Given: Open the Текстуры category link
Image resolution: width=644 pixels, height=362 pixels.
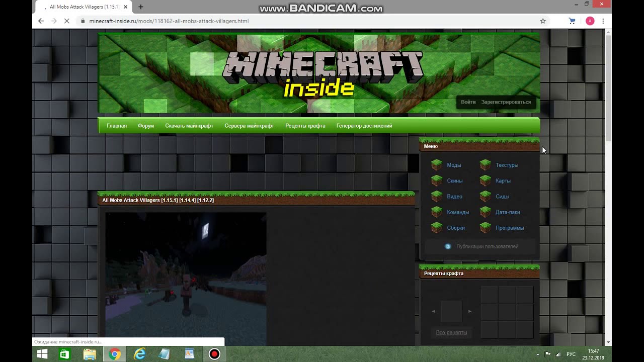Looking at the screenshot, I should tap(507, 165).
